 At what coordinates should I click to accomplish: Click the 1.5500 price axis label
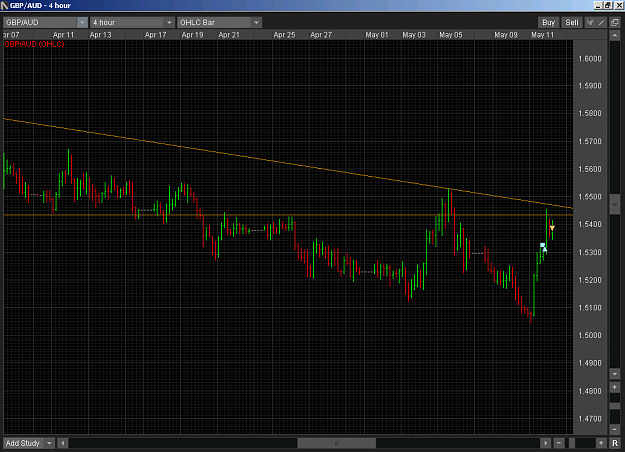coord(590,197)
